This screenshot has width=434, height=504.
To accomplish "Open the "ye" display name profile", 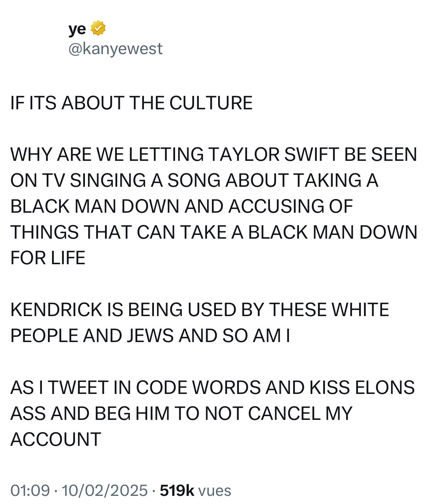I will pos(77,29).
